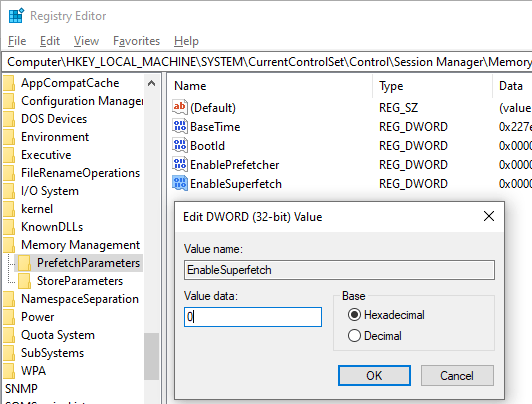This screenshot has width=532, height=404.
Task: Click the BaseTime DWORD value icon
Action: [179, 127]
